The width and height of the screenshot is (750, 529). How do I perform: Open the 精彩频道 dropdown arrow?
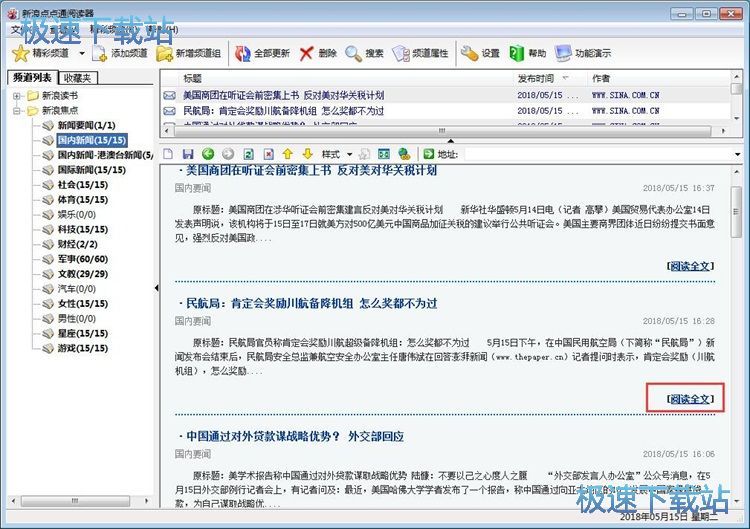click(x=82, y=53)
